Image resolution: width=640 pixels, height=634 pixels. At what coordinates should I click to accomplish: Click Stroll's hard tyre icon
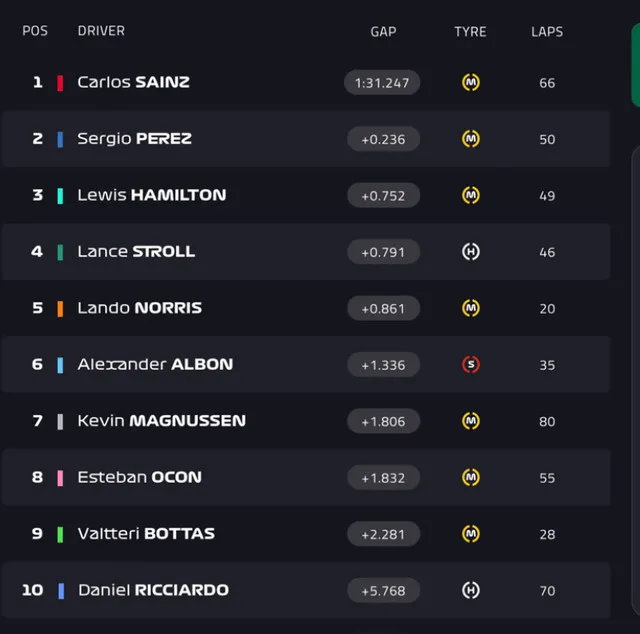point(471,252)
